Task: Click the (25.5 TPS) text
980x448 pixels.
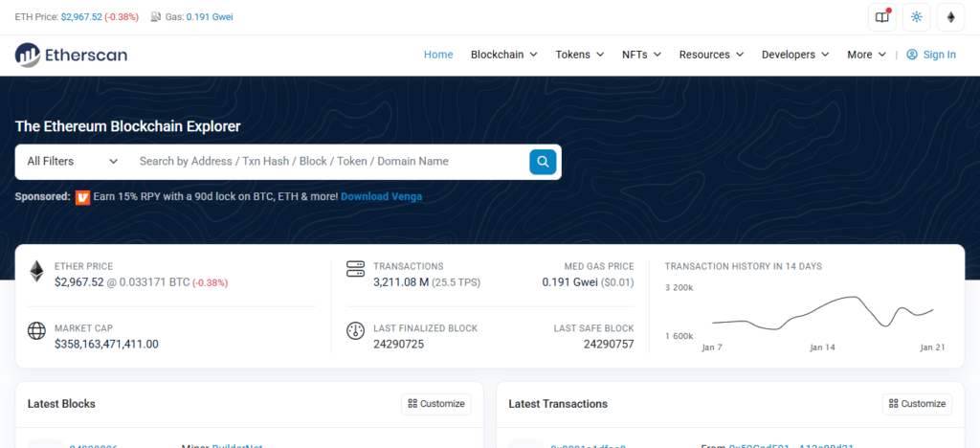Action: click(457, 282)
